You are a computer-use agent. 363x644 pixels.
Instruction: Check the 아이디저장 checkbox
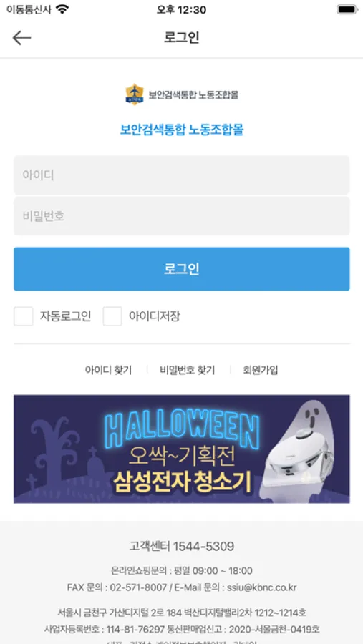pyautogui.click(x=112, y=316)
